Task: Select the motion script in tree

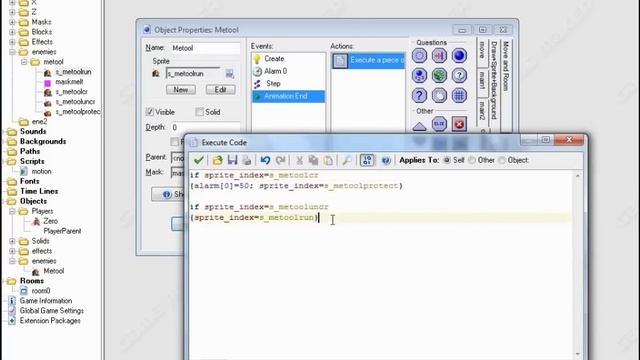Action: 42,171
